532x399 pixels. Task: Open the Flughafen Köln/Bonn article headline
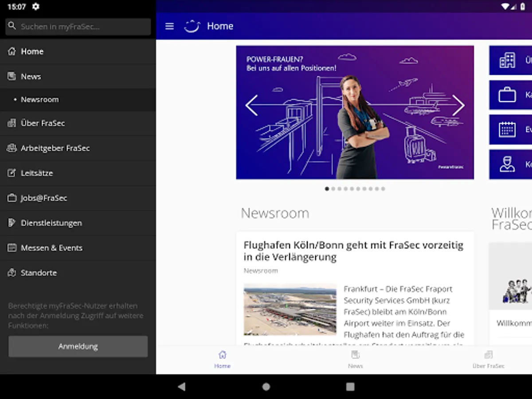coord(353,251)
